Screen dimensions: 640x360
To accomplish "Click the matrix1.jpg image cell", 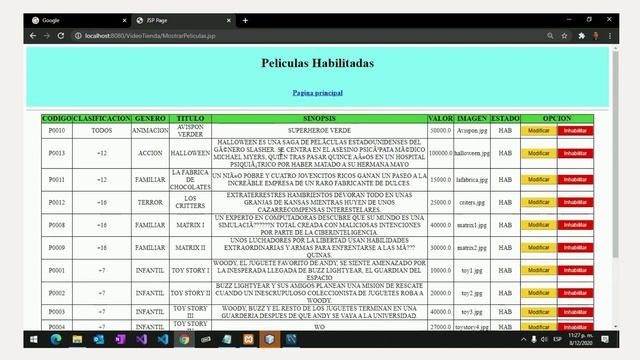I will 472,225.
